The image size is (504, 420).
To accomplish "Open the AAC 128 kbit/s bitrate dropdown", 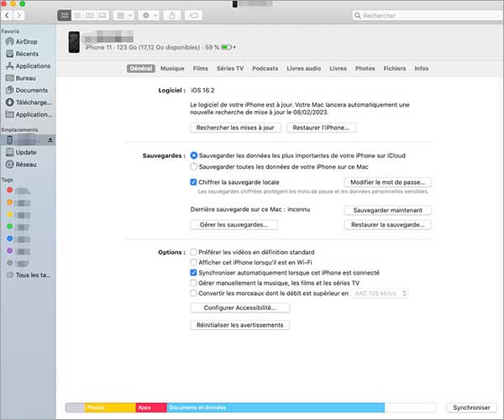I will click(x=380, y=293).
